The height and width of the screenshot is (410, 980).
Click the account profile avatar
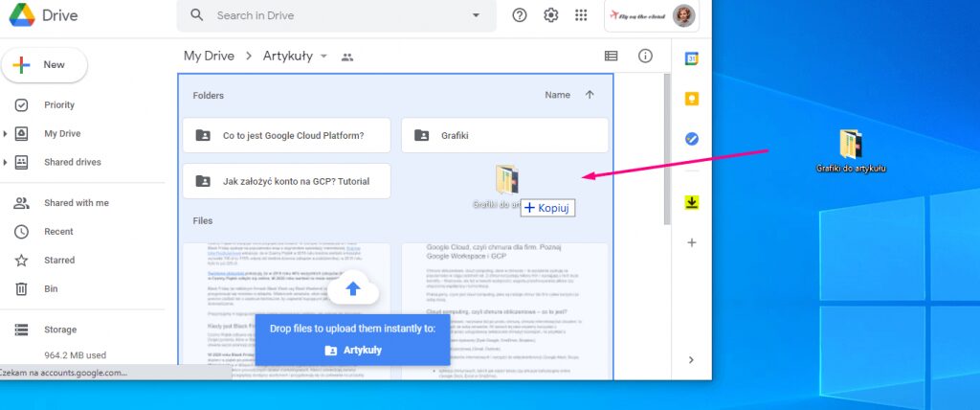tap(683, 15)
